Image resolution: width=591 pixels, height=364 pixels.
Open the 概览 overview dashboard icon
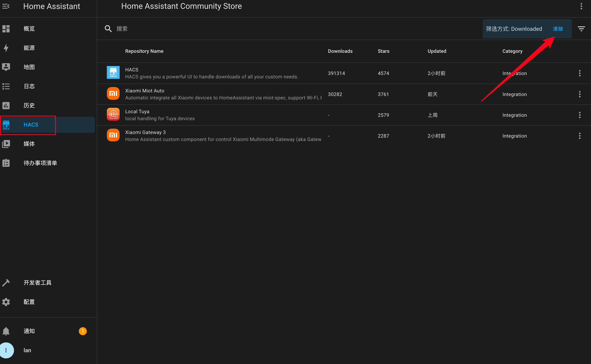pos(6,29)
